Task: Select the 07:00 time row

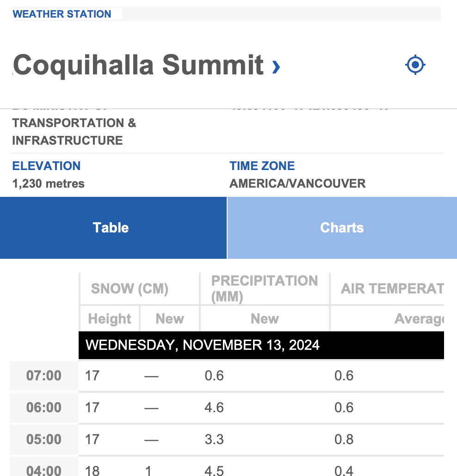Action: (226, 376)
